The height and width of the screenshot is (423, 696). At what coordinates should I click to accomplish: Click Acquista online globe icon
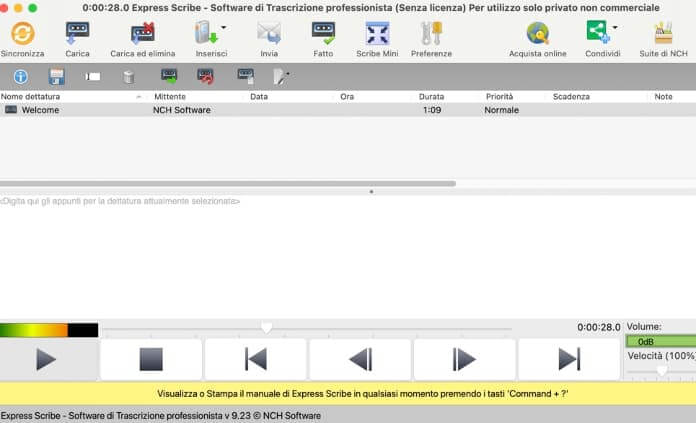[538, 33]
